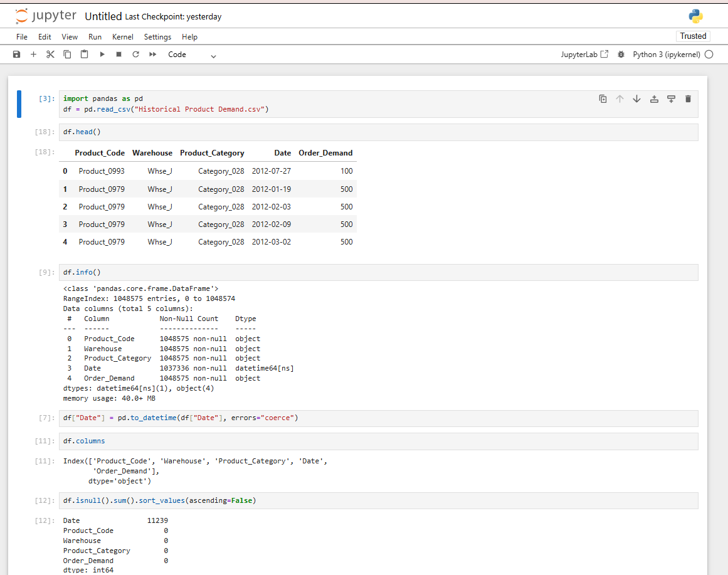728x575 pixels.
Task: Enable the debugger bug icon
Action: point(621,55)
